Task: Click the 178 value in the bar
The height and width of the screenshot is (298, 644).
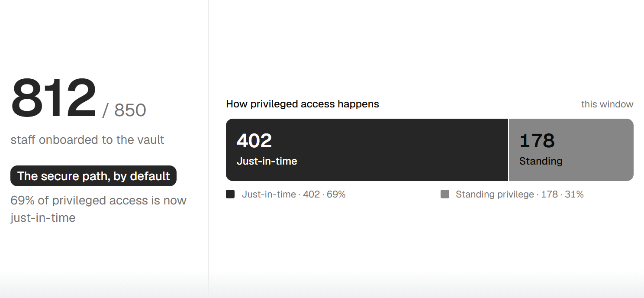Action: (537, 141)
